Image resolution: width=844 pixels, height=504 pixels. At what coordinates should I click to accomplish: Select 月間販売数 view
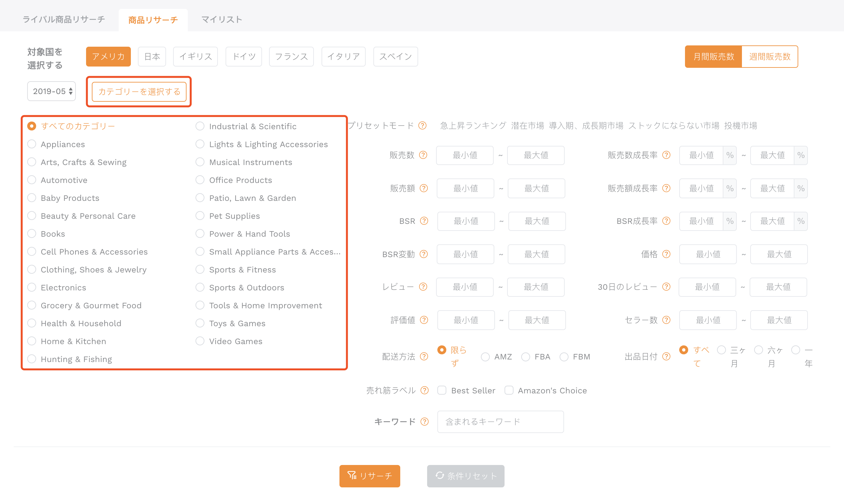(x=713, y=57)
